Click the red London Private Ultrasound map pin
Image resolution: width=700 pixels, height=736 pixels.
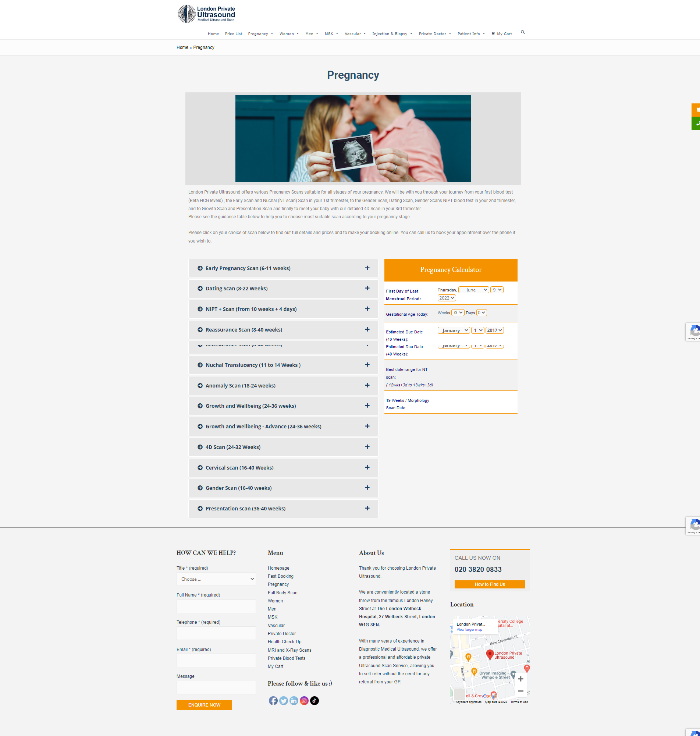point(490,654)
